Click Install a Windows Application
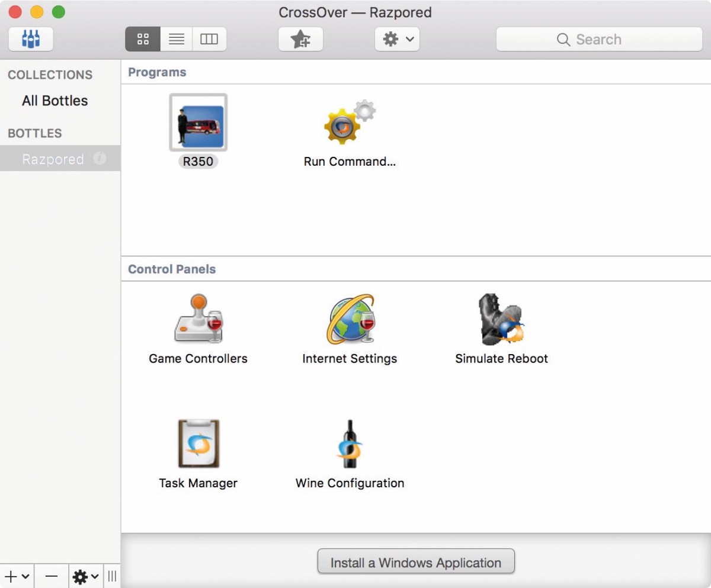This screenshot has width=711, height=588. [416, 562]
